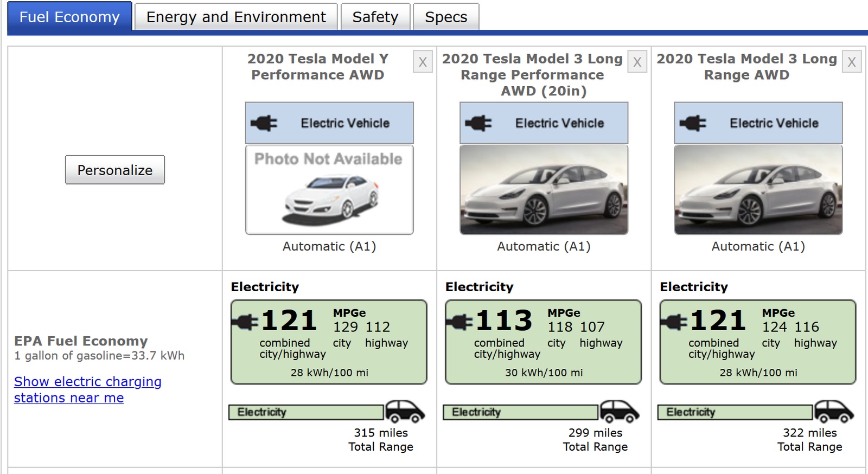Click the 2020 Tesla Model Y Performance AWD title

[318, 67]
